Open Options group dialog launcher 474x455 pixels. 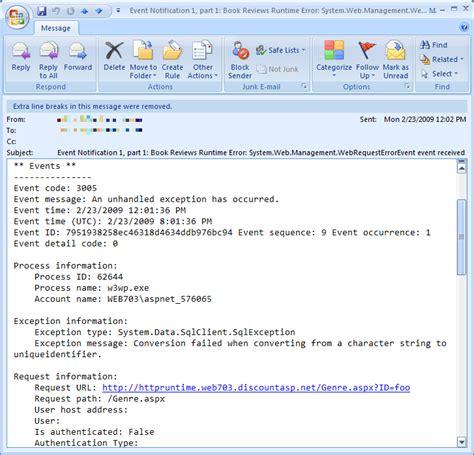(407, 86)
